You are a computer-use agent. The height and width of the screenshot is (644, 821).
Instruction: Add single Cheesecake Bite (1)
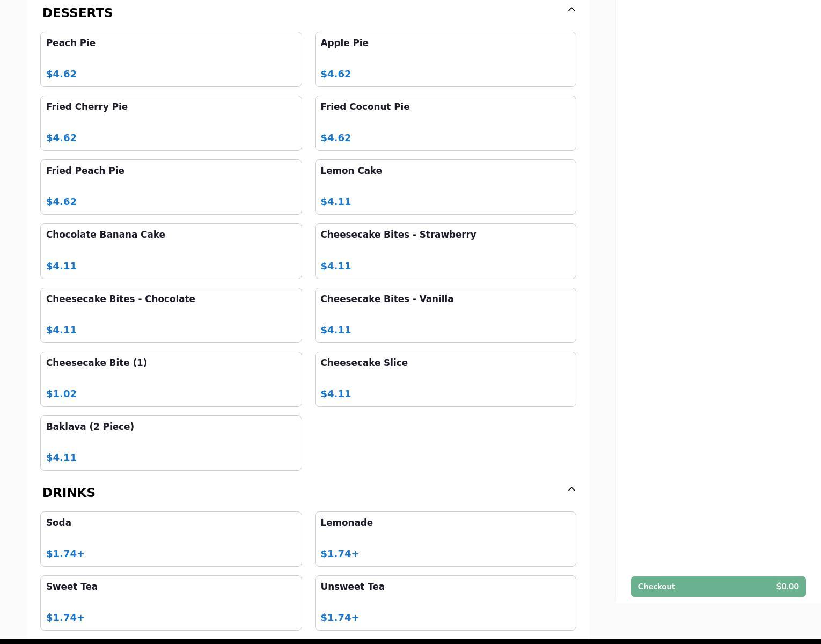coord(171,379)
